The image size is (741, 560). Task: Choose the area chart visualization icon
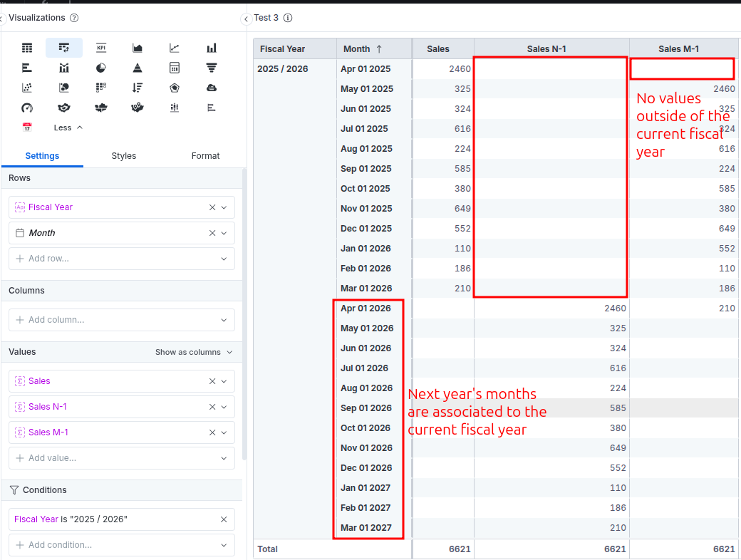[x=138, y=48]
